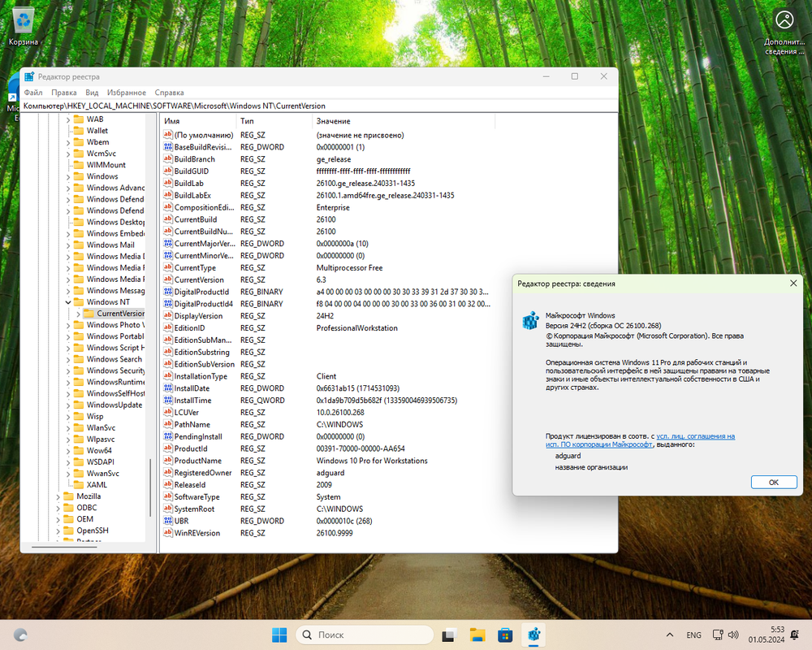The image size is (812, 650).
Task: Expand the Wbem registry key
Action: pyautogui.click(x=68, y=142)
